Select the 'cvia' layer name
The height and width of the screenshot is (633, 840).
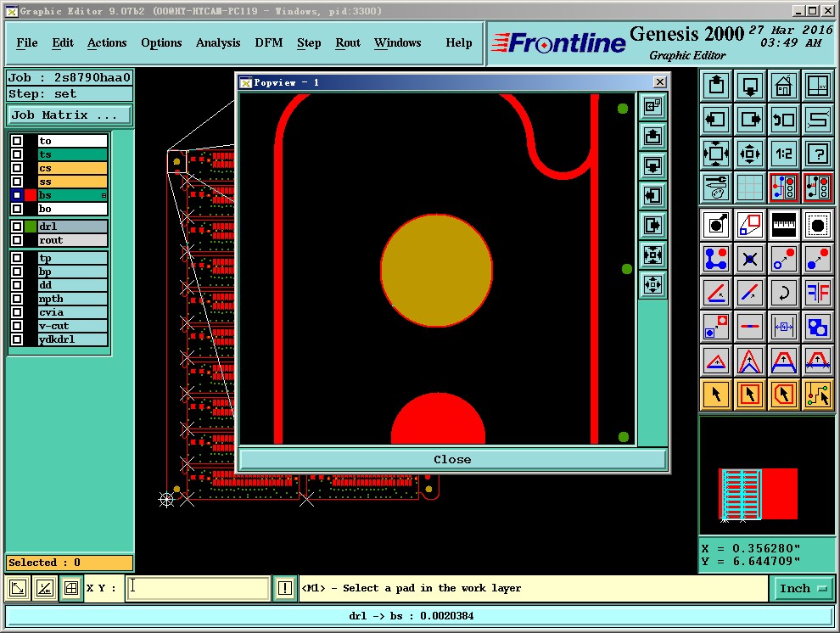click(x=72, y=312)
